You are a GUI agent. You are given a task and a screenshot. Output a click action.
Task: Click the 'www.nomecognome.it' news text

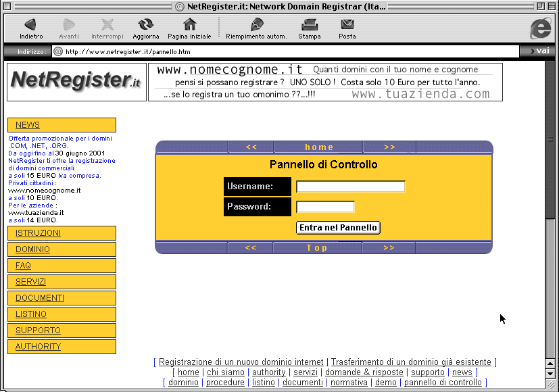44,191
